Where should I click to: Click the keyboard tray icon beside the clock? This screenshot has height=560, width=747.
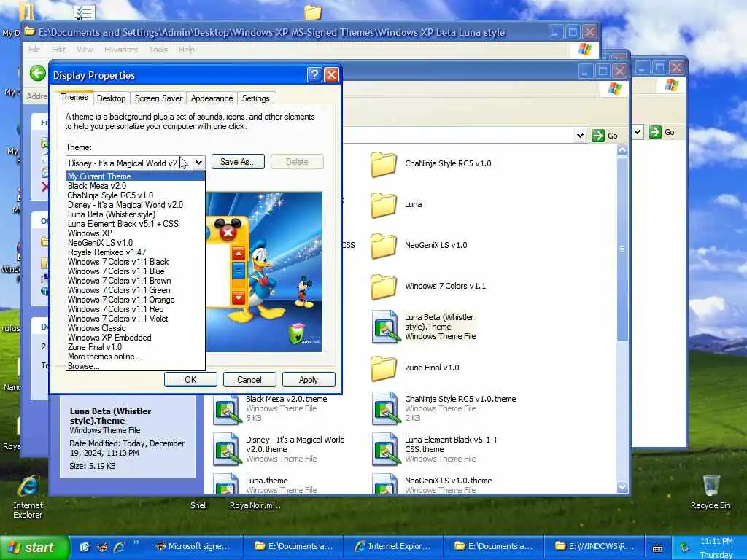[x=657, y=548]
